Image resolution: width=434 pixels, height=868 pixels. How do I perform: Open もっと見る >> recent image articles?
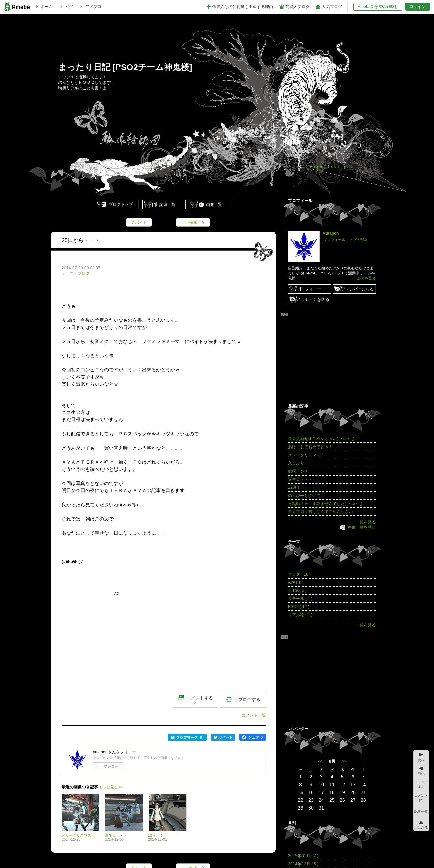coord(111,787)
